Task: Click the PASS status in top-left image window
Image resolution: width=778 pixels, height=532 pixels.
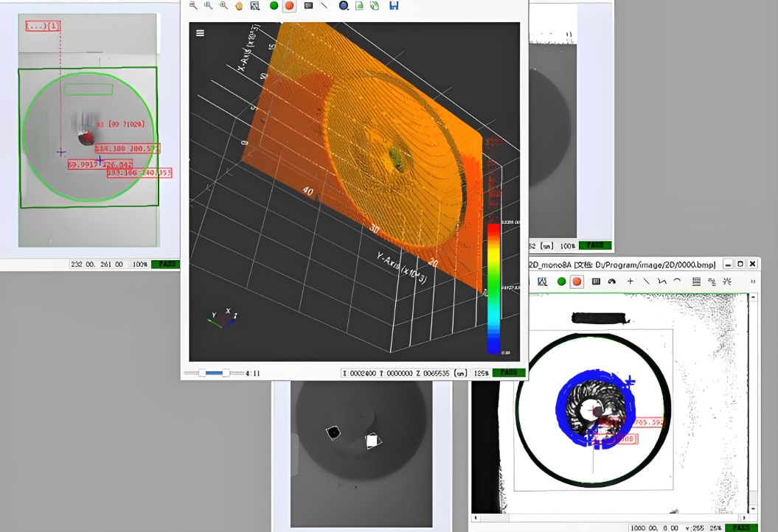Action: pos(165,264)
